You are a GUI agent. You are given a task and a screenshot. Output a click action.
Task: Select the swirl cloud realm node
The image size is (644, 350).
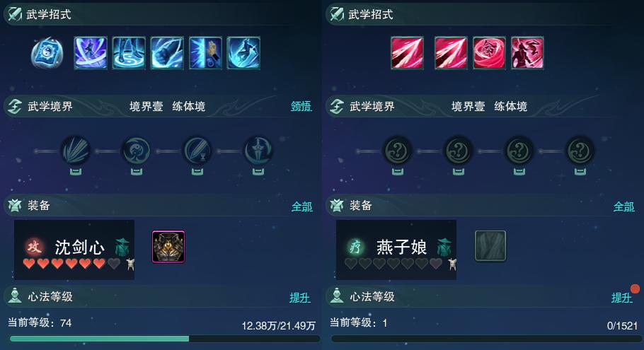[137, 151]
